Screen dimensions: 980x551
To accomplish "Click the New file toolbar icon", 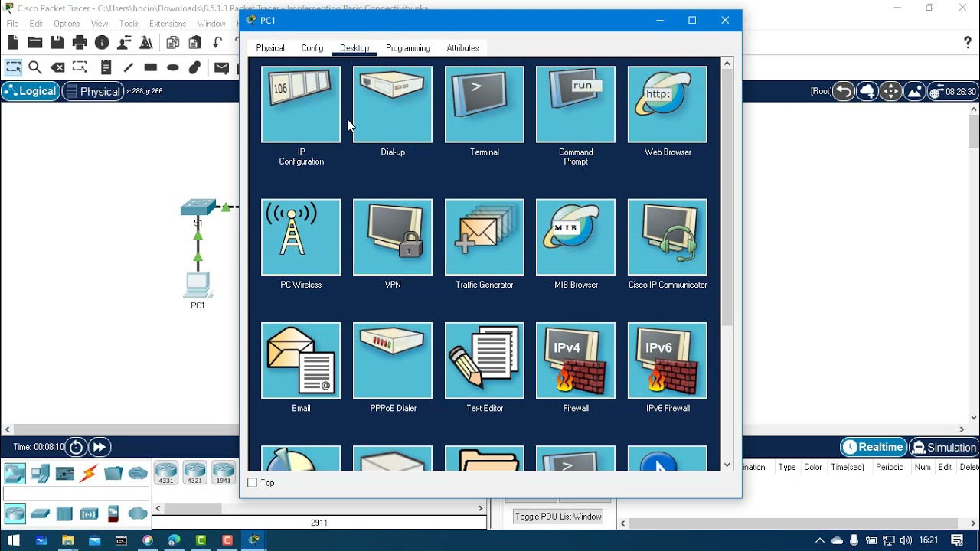I will [x=13, y=43].
